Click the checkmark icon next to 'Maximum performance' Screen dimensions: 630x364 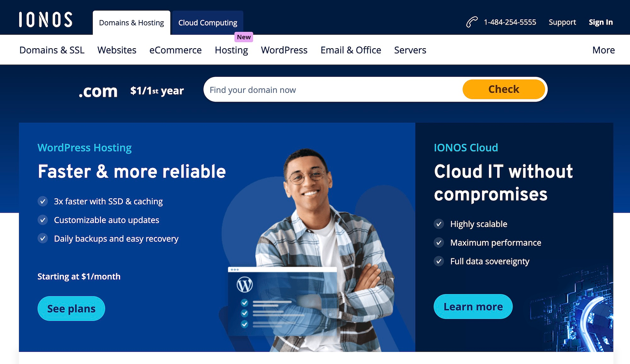[x=439, y=242]
